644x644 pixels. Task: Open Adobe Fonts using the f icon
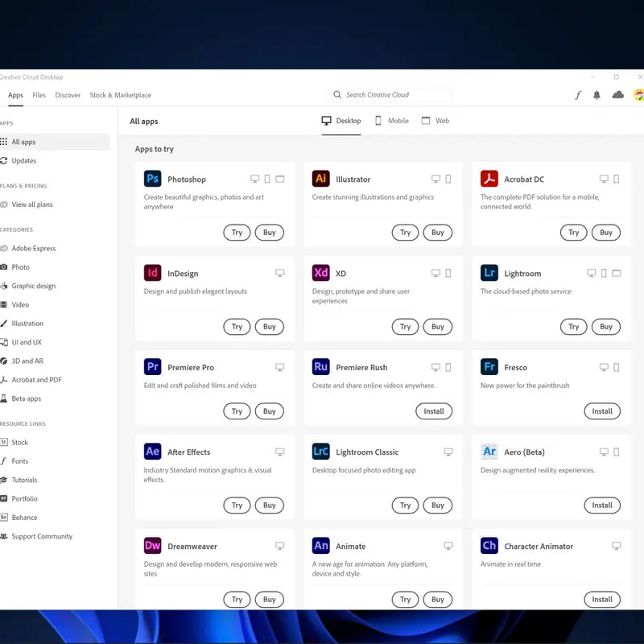click(578, 95)
